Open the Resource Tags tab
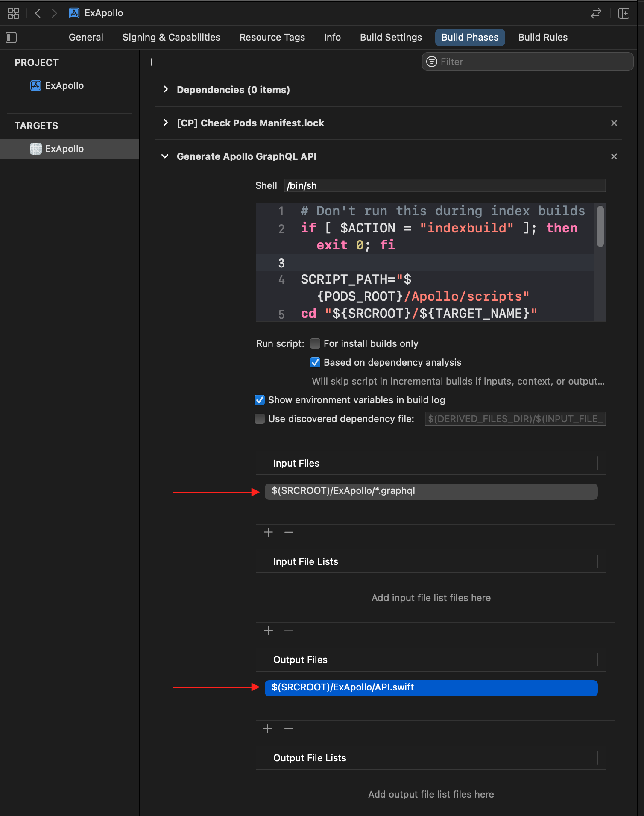The image size is (644, 816). point(272,38)
